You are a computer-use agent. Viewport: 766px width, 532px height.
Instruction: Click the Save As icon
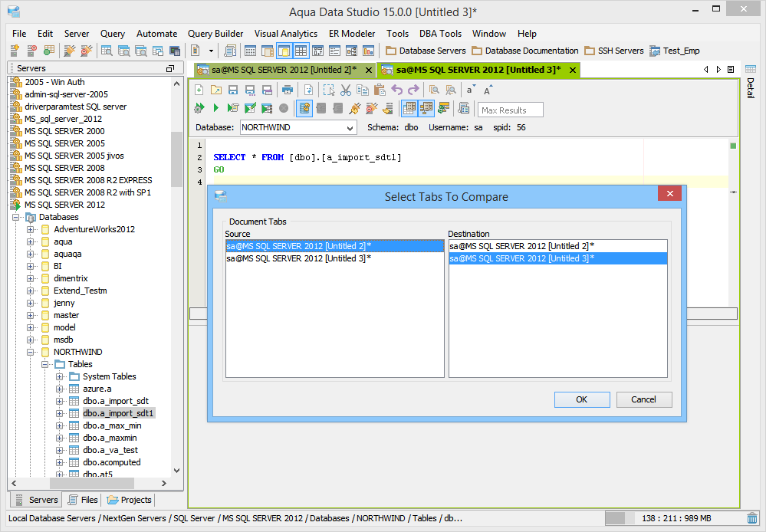click(250, 90)
